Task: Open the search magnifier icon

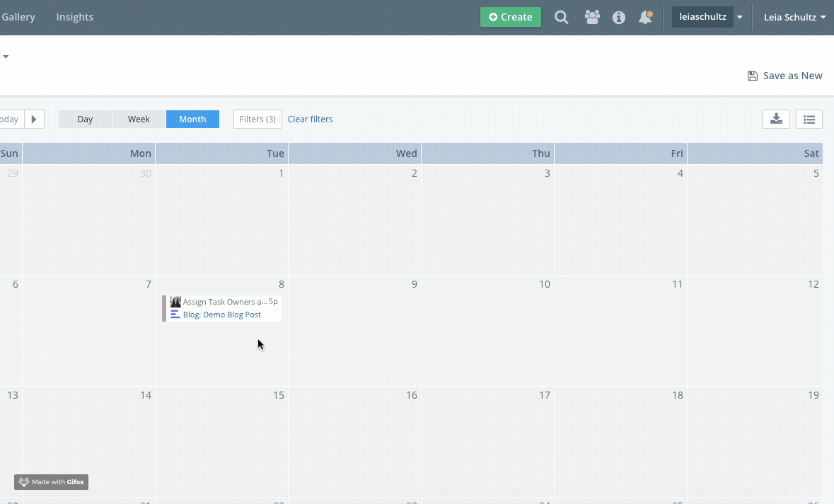Action: pos(561,17)
